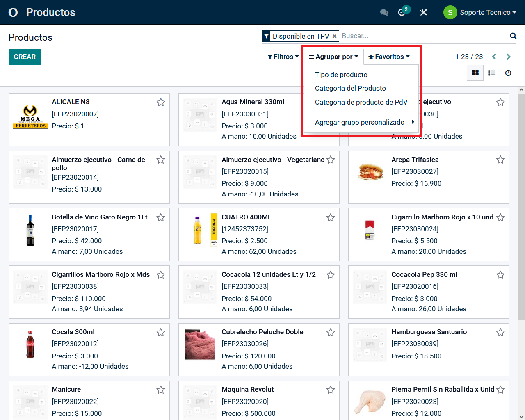This screenshot has width=525, height=420.
Task: Open the Filtros dropdown
Action: click(283, 57)
